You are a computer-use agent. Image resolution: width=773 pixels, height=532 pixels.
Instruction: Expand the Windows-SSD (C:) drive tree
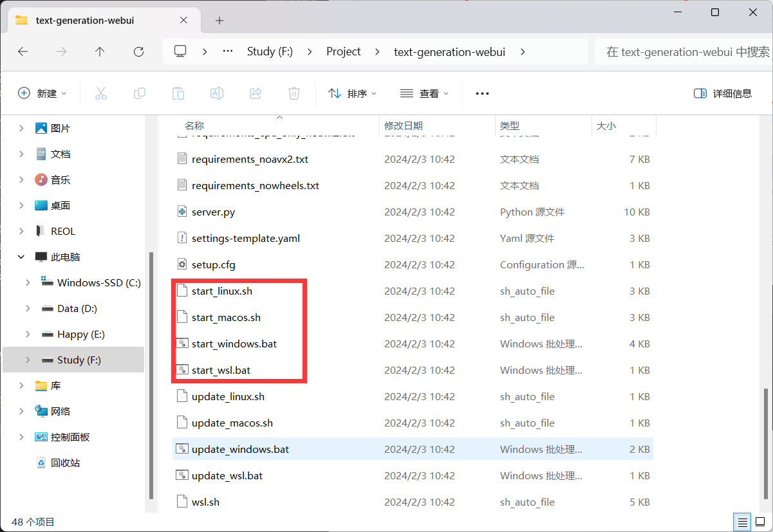coord(28,282)
